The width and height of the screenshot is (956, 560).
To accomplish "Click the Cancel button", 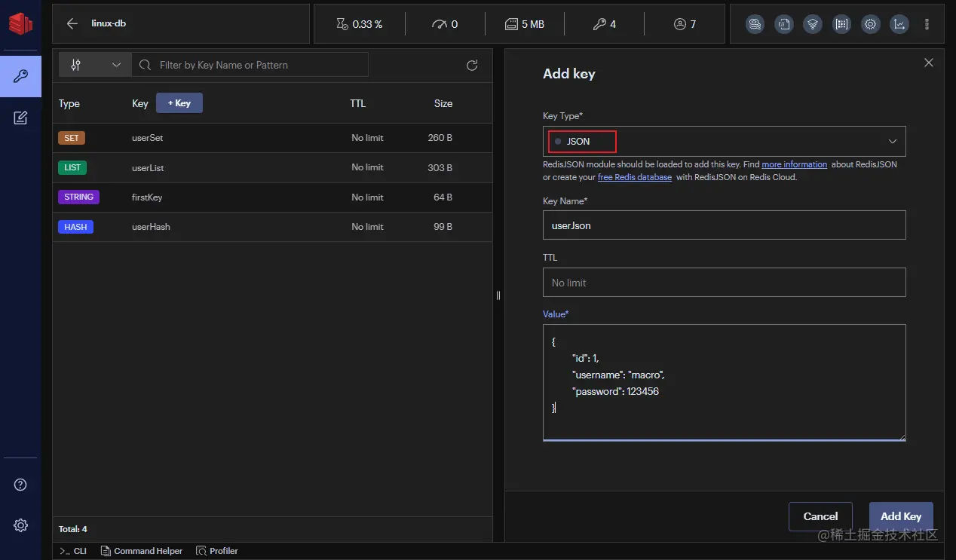I will click(820, 516).
